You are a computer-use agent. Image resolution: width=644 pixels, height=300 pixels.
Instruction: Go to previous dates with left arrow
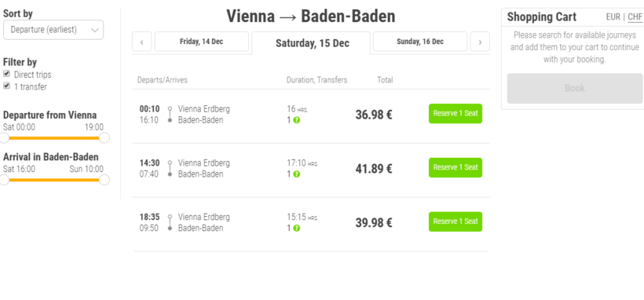pyautogui.click(x=141, y=42)
